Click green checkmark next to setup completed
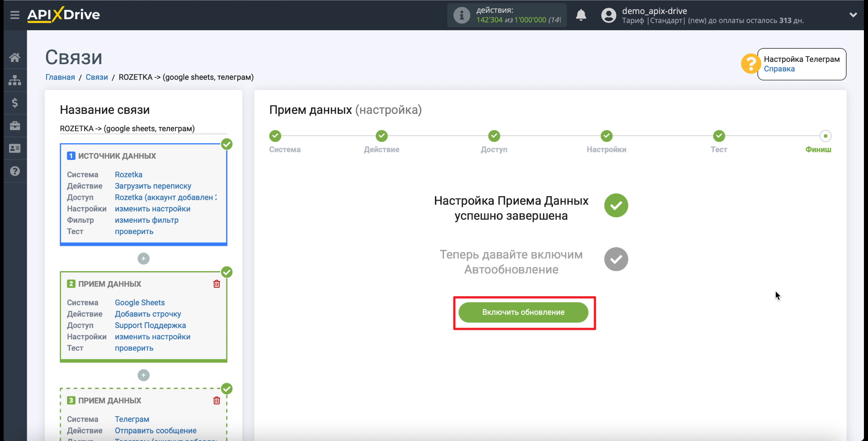868x441 pixels. point(616,206)
